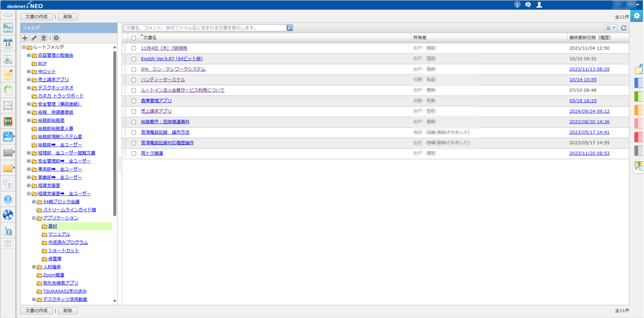
Task: Click the help question mark sidebar icon
Action: pyautogui.click(x=8, y=199)
